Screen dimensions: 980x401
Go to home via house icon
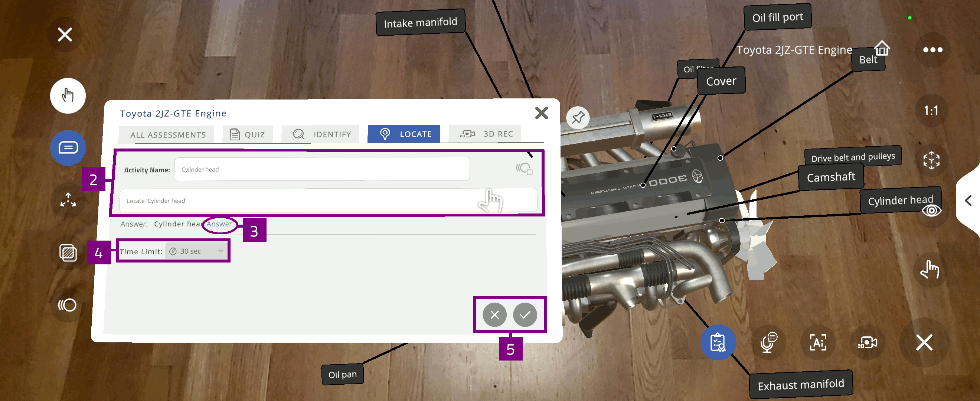click(x=882, y=48)
